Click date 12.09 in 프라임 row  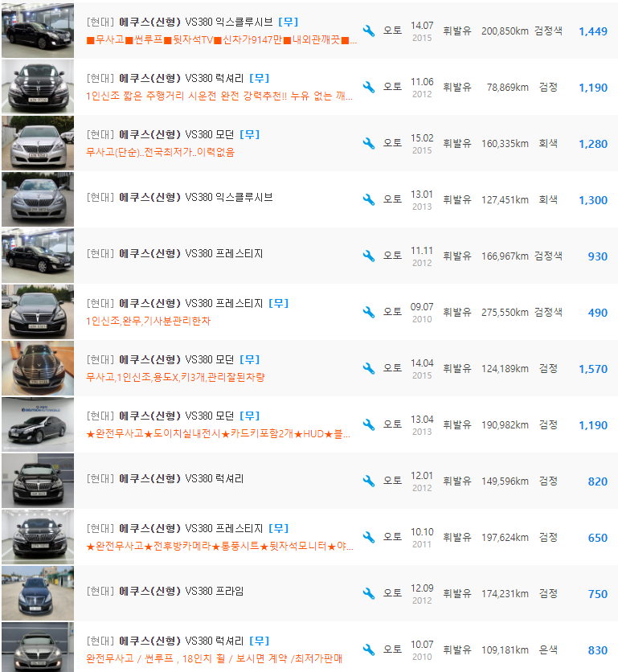coord(422,588)
